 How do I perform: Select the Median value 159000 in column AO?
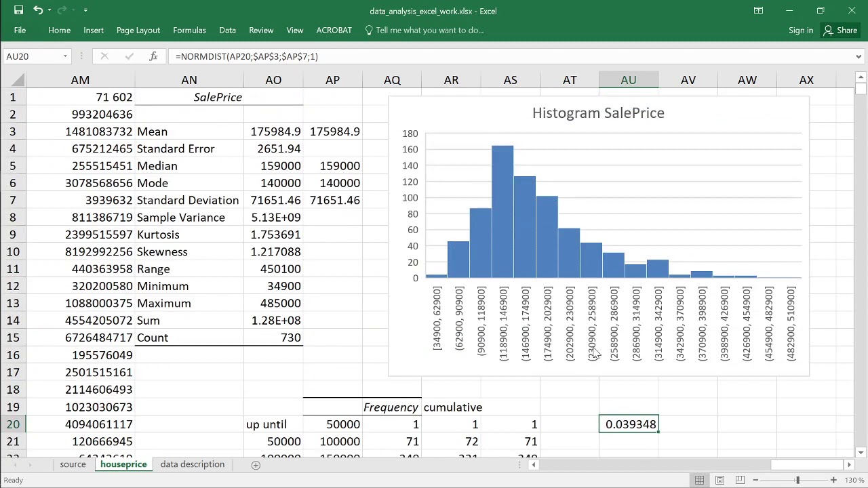coord(273,166)
